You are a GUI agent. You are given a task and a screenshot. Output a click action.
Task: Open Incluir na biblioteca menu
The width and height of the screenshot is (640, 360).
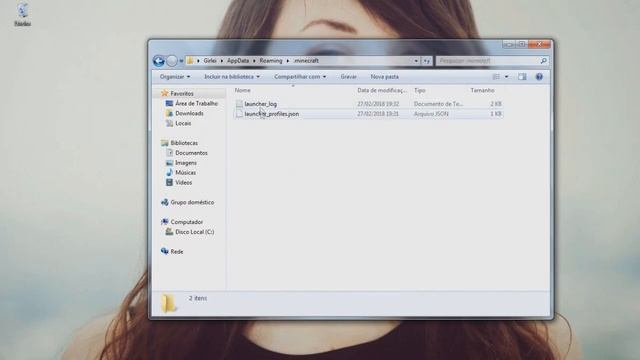(x=232, y=77)
